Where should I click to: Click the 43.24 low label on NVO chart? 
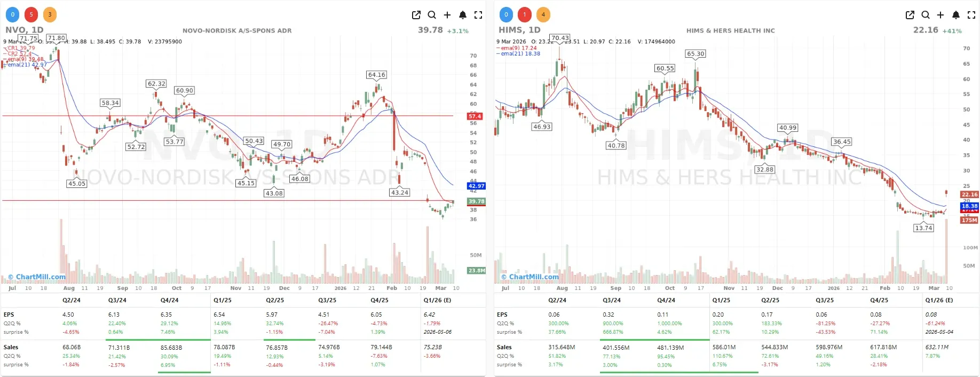click(399, 192)
